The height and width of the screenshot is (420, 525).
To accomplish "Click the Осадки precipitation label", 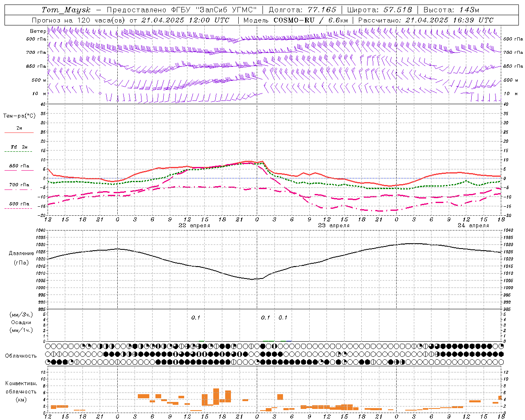I will click(21, 322).
